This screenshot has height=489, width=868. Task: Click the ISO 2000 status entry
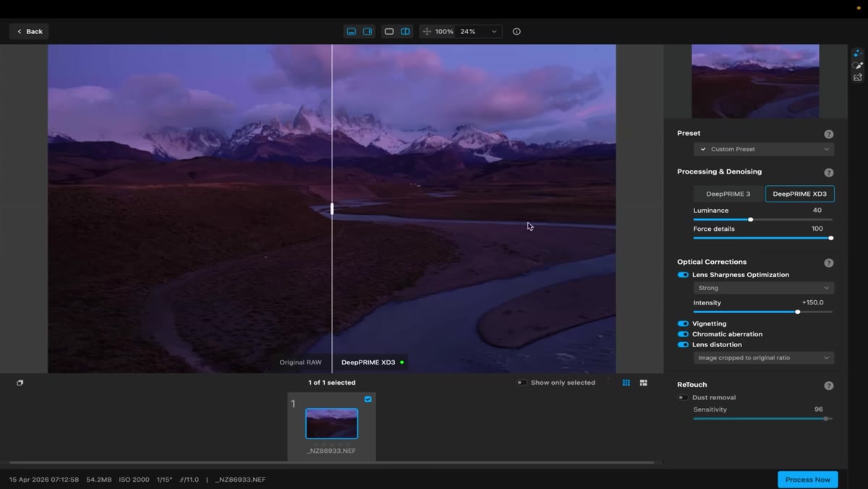(x=135, y=480)
